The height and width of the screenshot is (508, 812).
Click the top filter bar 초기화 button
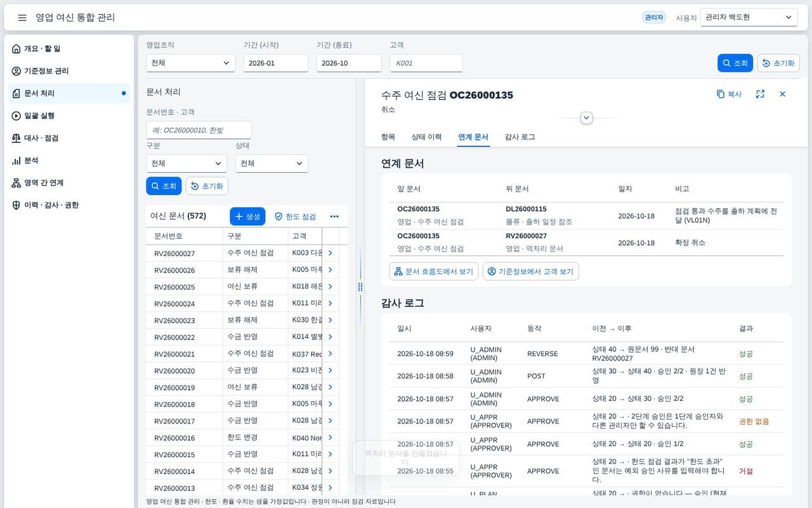point(778,63)
